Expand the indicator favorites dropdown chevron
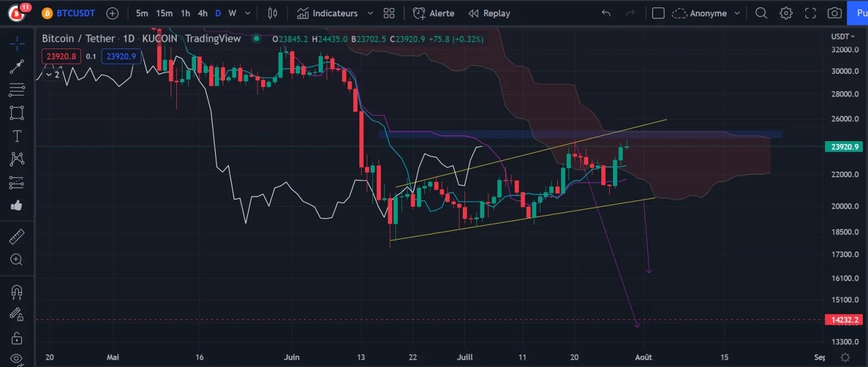Screen dimensions: 868x367 click(370, 13)
